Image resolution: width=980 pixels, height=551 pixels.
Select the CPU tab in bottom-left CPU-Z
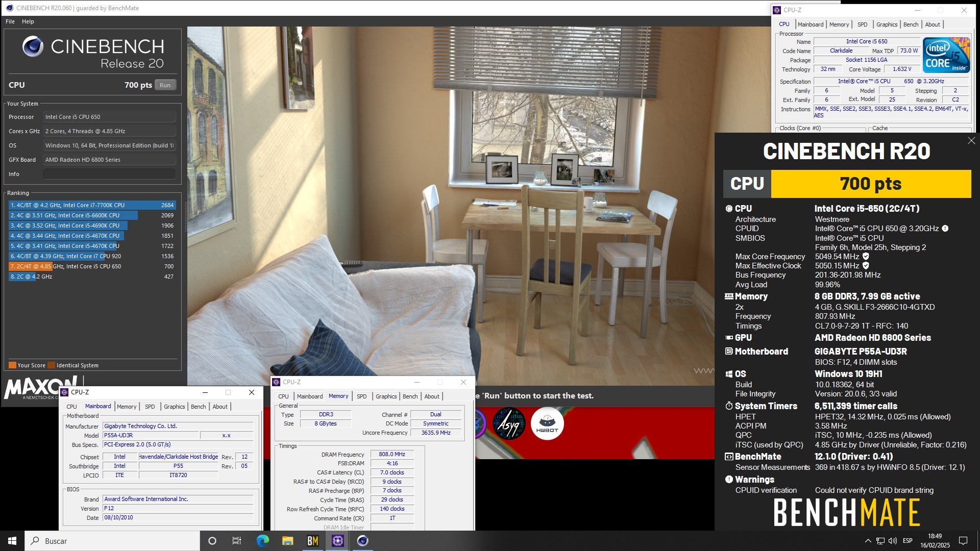[x=71, y=407]
